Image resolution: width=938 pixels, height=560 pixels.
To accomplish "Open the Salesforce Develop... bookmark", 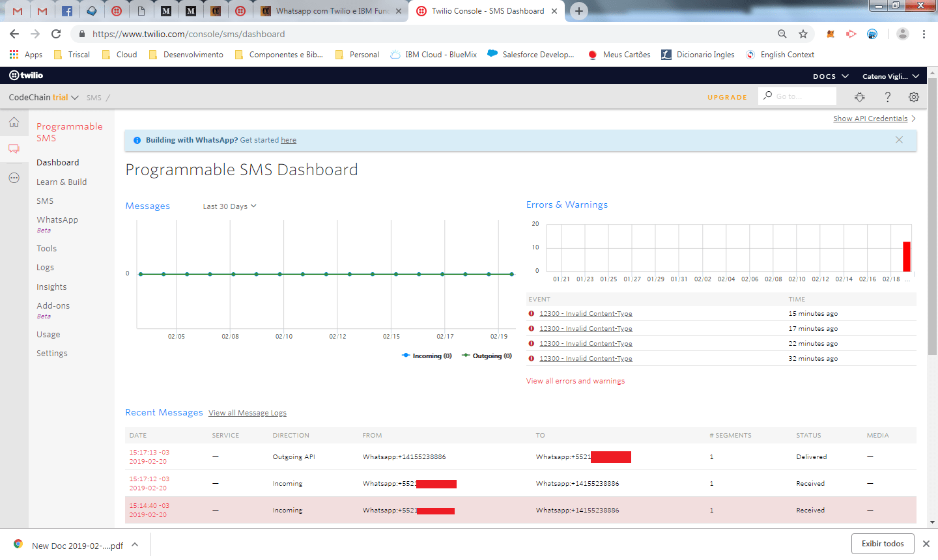I will pos(530,55).
